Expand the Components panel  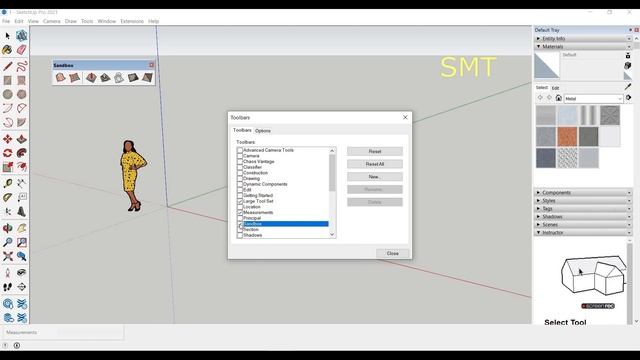[x=583, y=193]
